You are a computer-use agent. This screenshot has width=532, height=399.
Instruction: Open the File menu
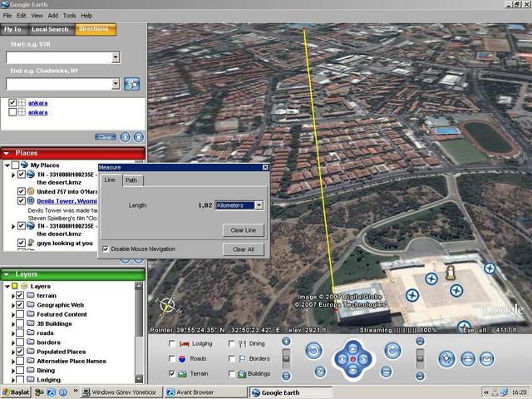[7, 16]
